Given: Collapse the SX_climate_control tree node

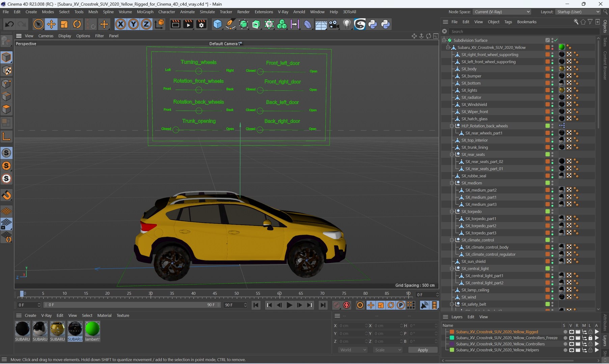Looking at the screenshot, I should 452,240.
